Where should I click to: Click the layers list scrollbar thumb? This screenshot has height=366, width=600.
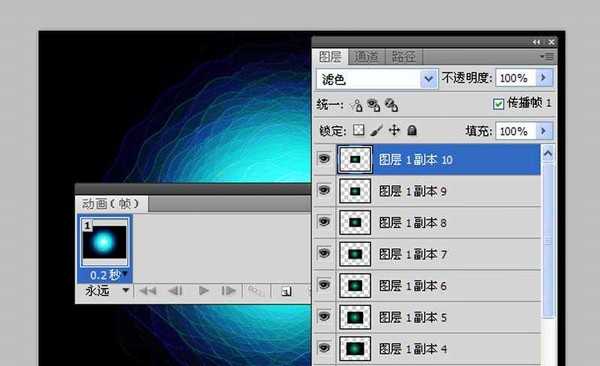pyautogui.click(x=548, y=240)
